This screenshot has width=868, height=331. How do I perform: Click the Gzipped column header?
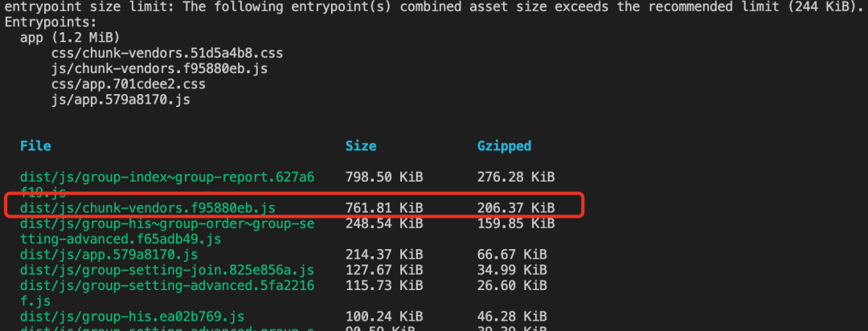pyautogui.click(x=504, y=146)
